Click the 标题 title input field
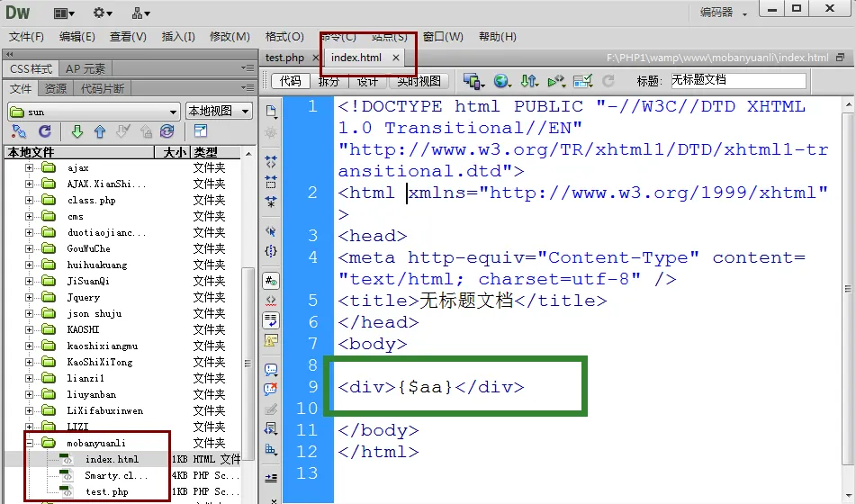 tap(738, 80)
